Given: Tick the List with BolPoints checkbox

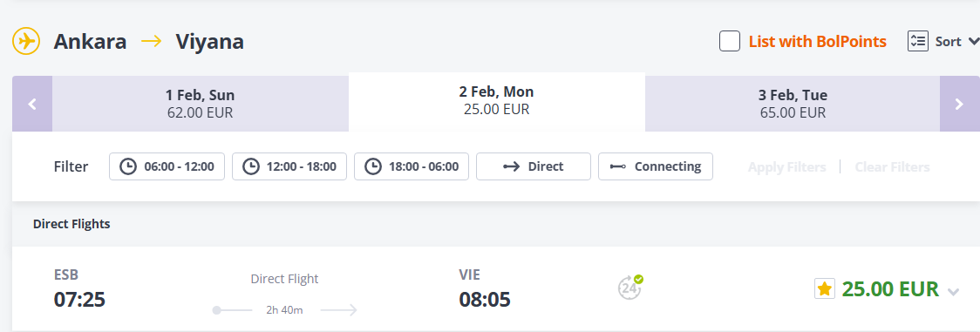Looking at the screenshot, I should 730,42.
